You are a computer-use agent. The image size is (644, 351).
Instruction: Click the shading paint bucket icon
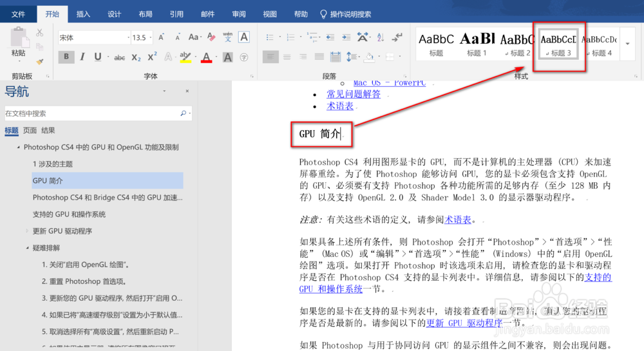click(369, 57)
